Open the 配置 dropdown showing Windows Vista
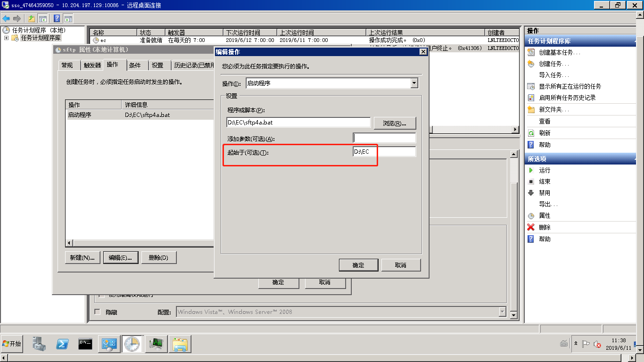 (x=502, y=312)
